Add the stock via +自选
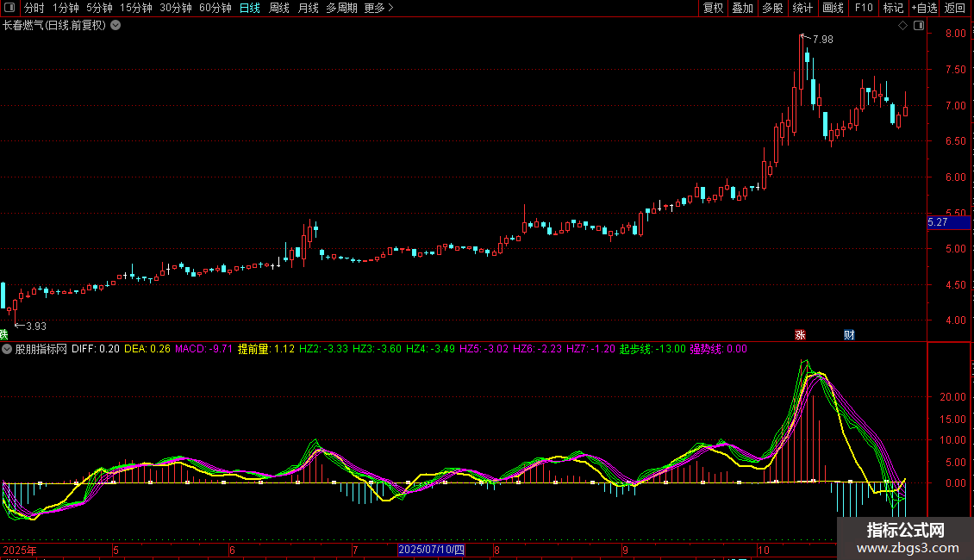This screenshot has width=974, height=560. coord(924,8)
